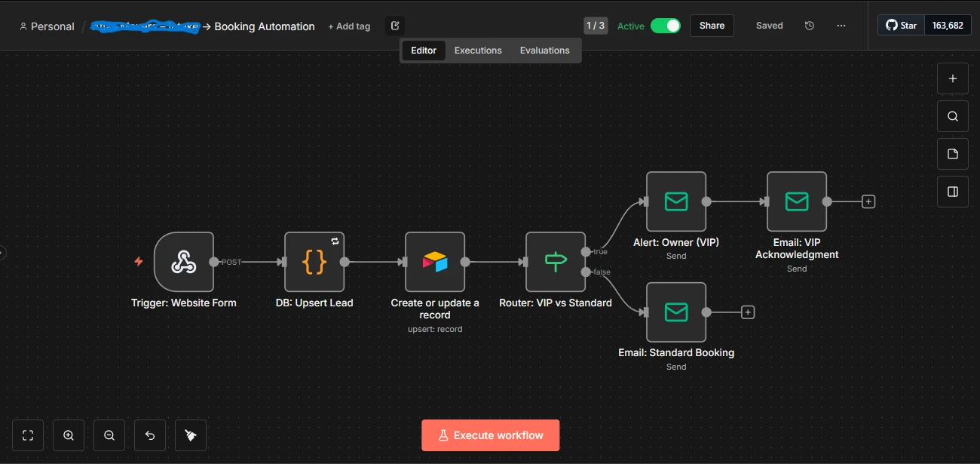The image size is (980, 464).
Task: Select the Router: VIP vs Standard node
Action: [556, 262]
